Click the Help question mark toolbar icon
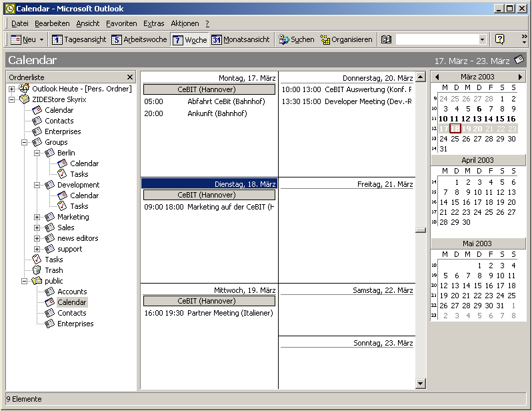Image resolution: width=532 pixels, height=411 pixels. pyautogui.click(x=499, y=39)
